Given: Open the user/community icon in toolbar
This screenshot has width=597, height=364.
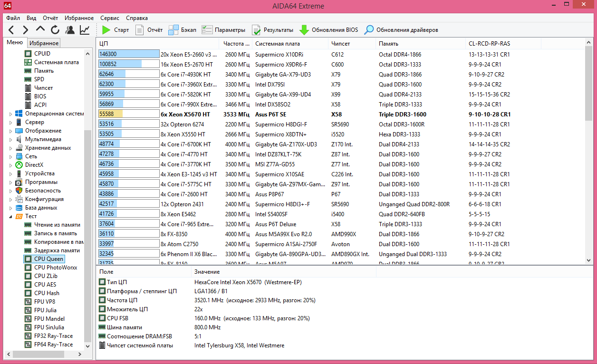Looking at the screenshot, I should (70, 30).
